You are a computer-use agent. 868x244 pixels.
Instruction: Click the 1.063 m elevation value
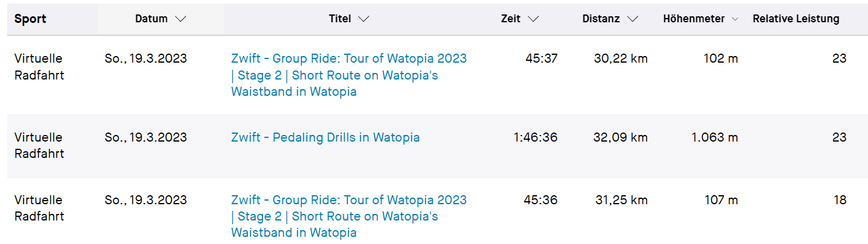(x=714, y=137)
